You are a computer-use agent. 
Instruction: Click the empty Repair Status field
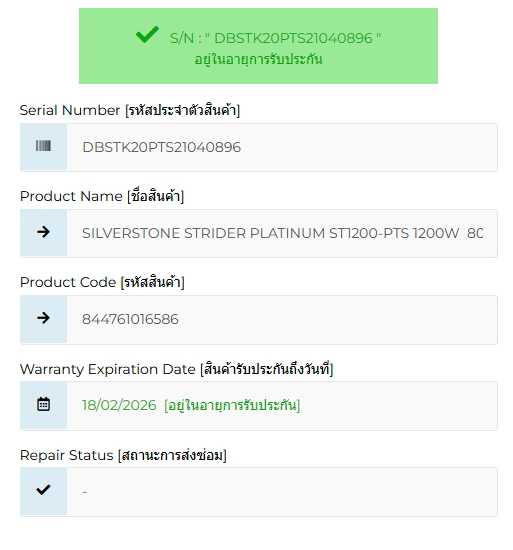click(282, 491)
